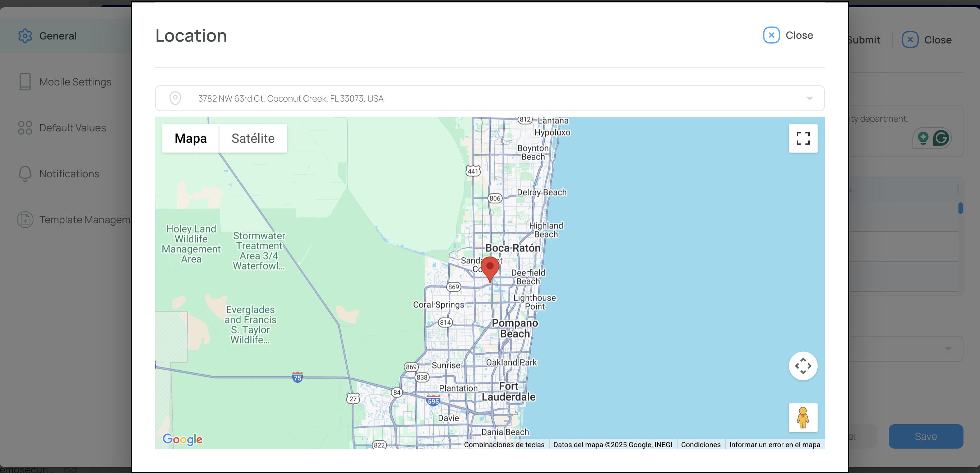Click the Street View pegman icon

[x=803, y=417]
